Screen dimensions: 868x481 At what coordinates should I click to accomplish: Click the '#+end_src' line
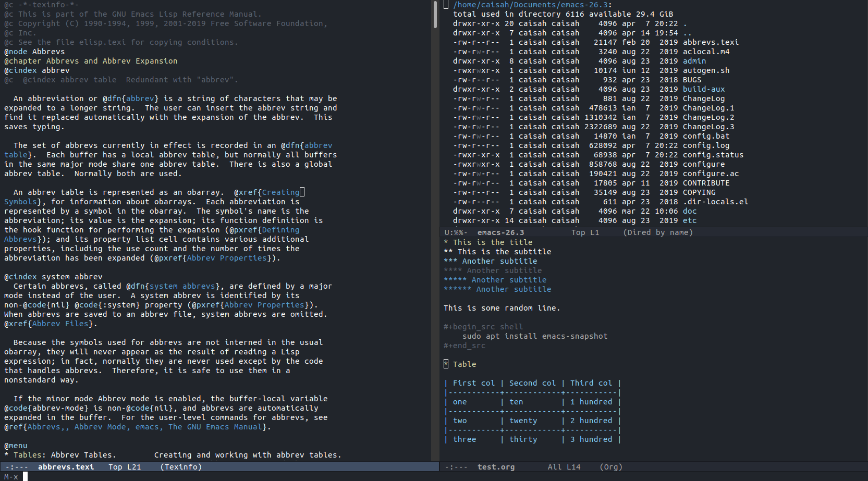click(464, 346)
